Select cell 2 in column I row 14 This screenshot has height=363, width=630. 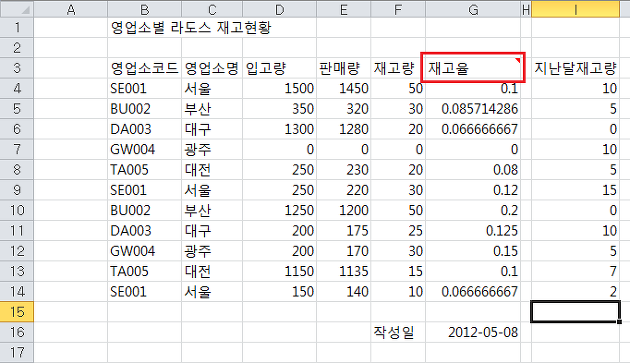[x=575, y=291]
